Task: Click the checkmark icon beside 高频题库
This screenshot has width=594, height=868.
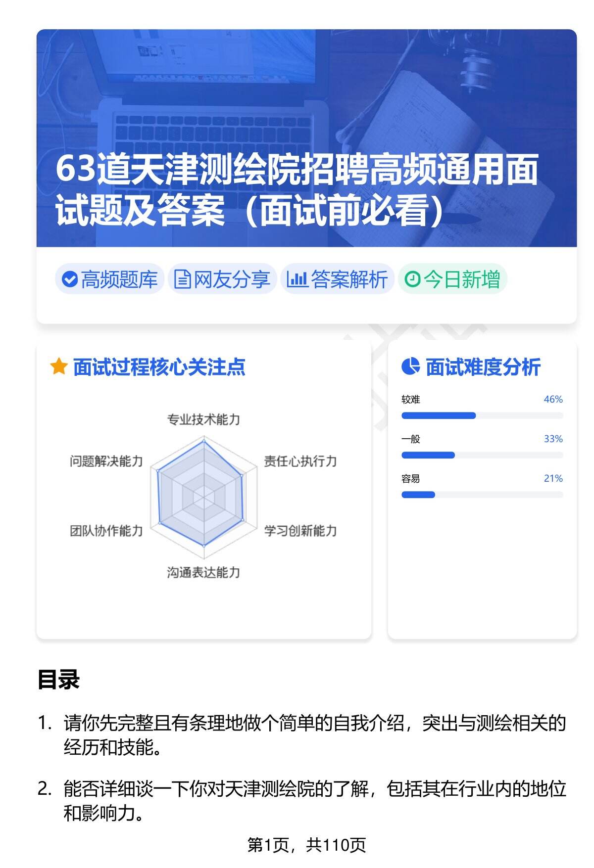Action: coord(70,279)
